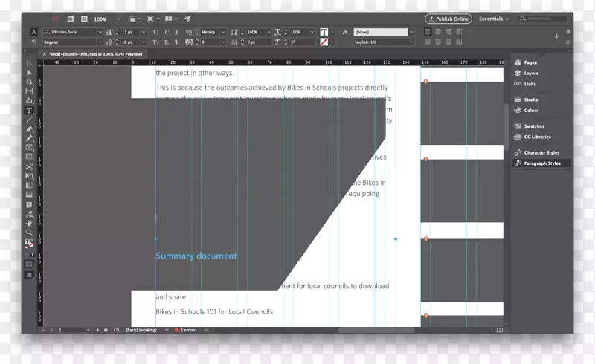The height and width of the screenshot is (364, 595).
Task: Switch to paragraph formatting controls
Action: point(34,42)
